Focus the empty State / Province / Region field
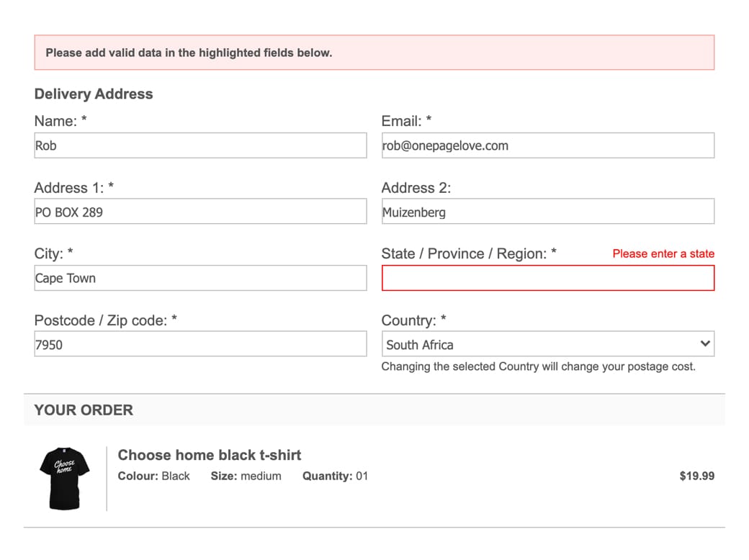Viewport: 749px width, 560px height. tap(547, 278)
